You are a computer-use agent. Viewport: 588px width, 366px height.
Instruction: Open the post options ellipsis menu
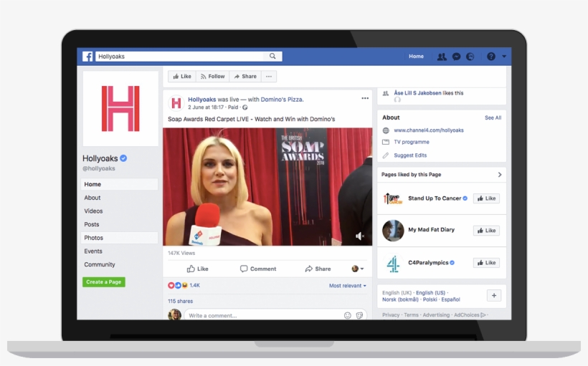coord(365,98)
